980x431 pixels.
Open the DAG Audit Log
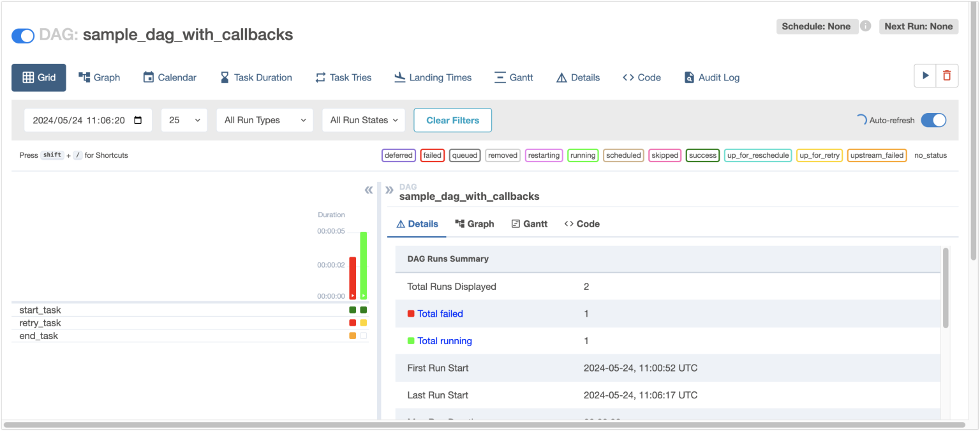point(711,77)
